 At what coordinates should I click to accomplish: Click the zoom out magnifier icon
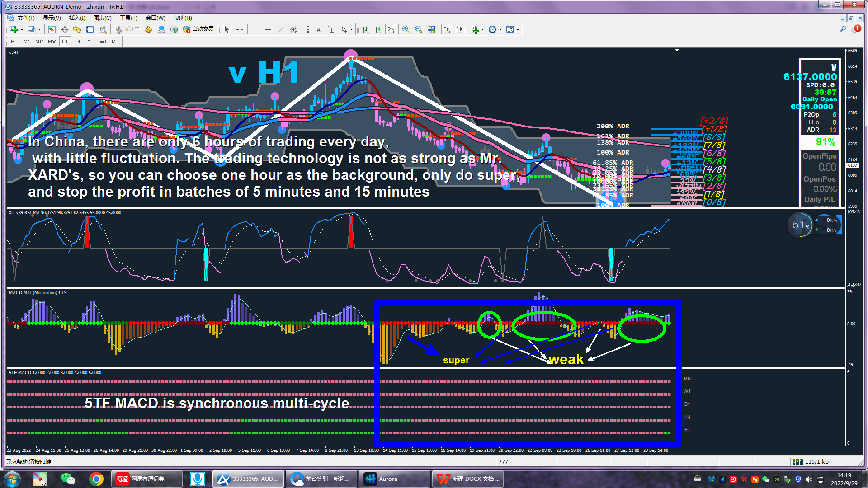click(419, 29)
